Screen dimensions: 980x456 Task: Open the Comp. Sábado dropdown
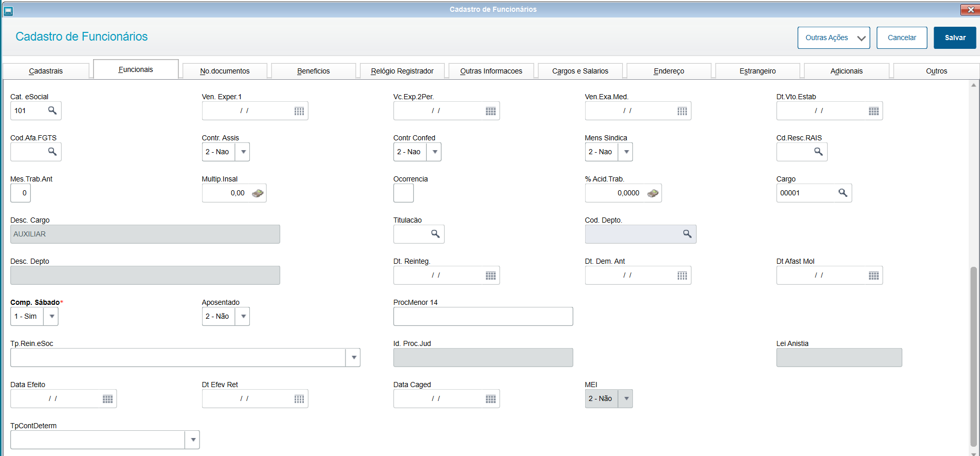point(51,316)
